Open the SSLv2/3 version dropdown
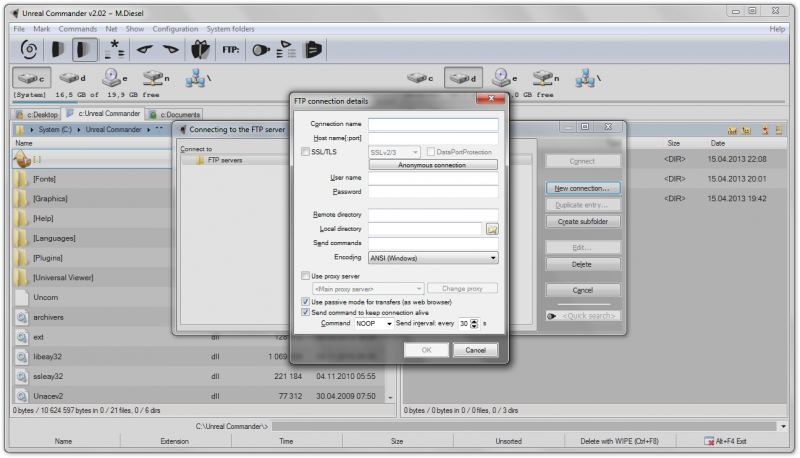The image size is (800, 458). pos(394,152)
